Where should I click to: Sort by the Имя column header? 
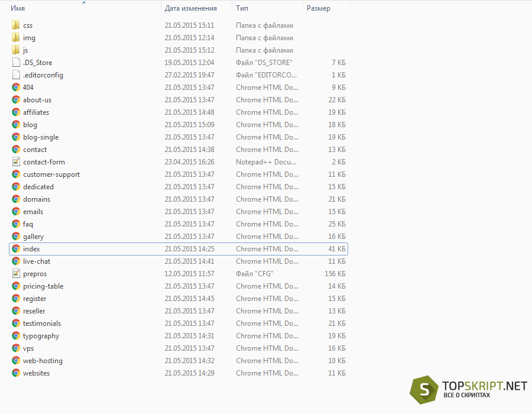18,8
